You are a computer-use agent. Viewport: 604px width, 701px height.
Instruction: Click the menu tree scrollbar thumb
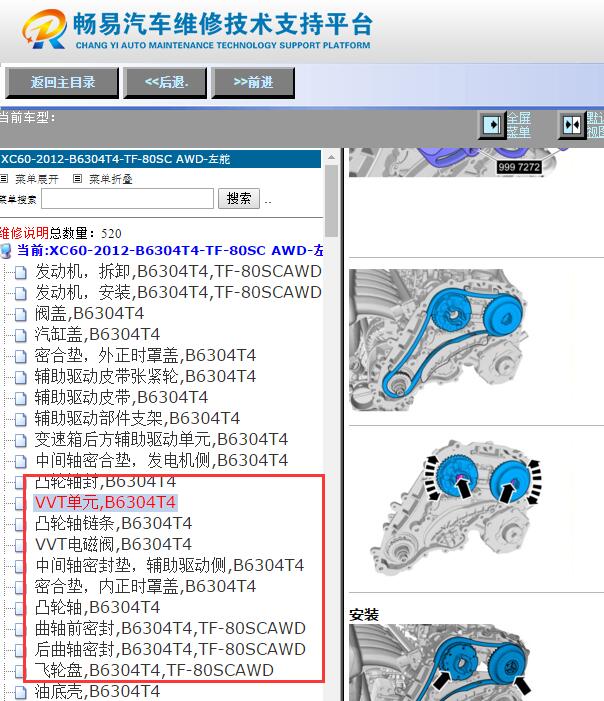click(331, 201)
